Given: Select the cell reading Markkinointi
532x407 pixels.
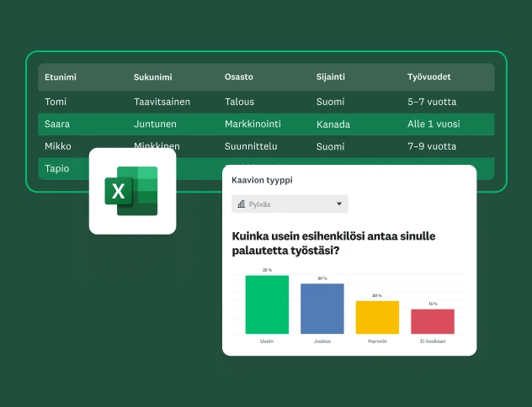Looking at the screenshot, I should pyautogui.click(x=253, y=124).
